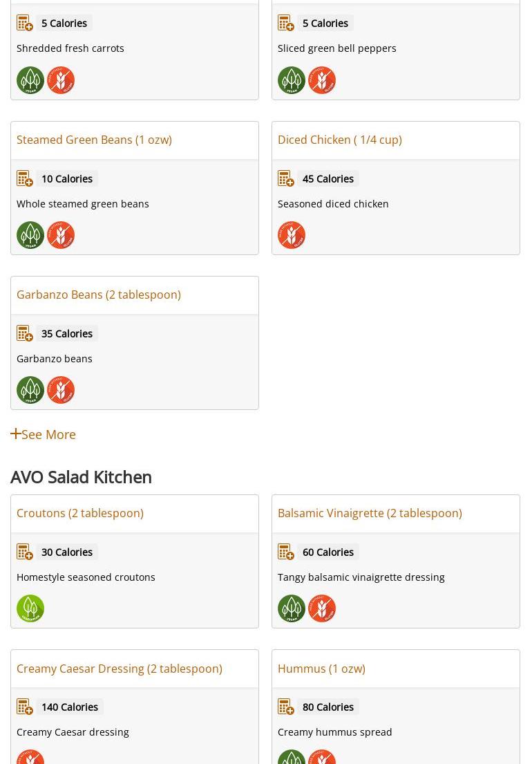The width and height of the screenshot is (532, 764).
Task: Click vegetarian icon under Croutons
Action: click(30, 608)
